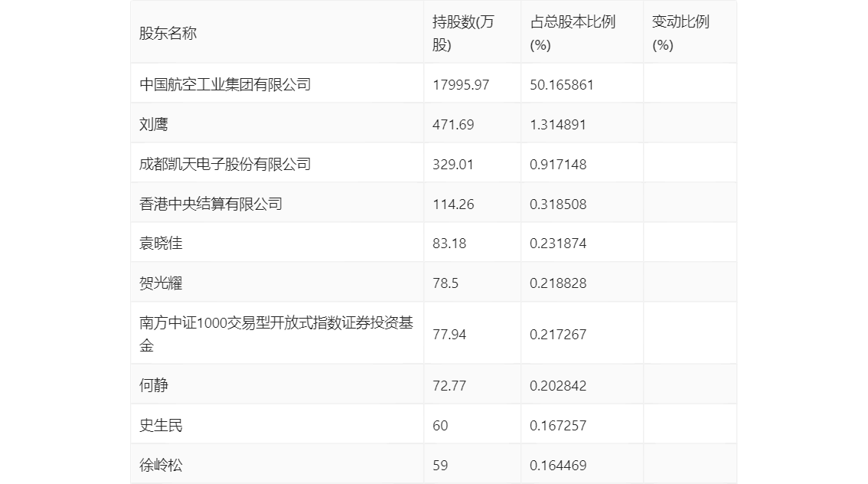Select shareholder 徐岭松

point(161,465)
